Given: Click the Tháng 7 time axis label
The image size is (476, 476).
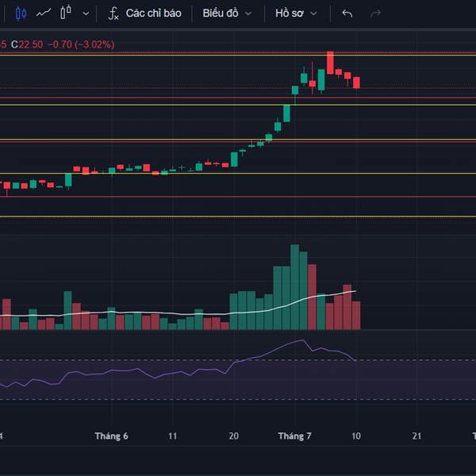Looking at the screenshot, I should 295,436.
